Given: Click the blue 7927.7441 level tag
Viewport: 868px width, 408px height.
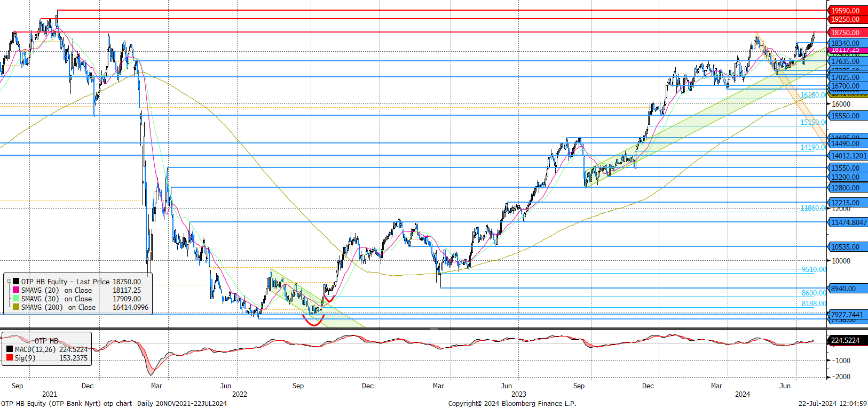Looking at the screenshot, I should coord(847,315).
